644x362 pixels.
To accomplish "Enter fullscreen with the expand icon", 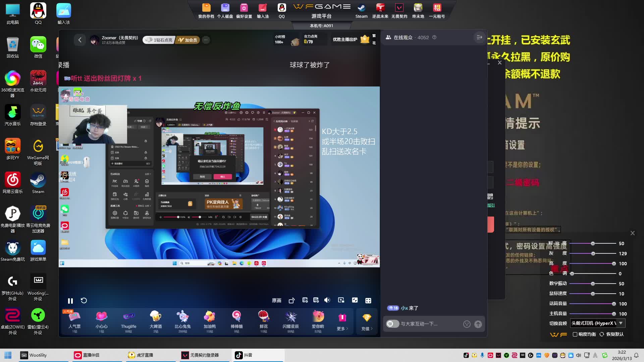I will pyautogui.click(x=368, y=301).
